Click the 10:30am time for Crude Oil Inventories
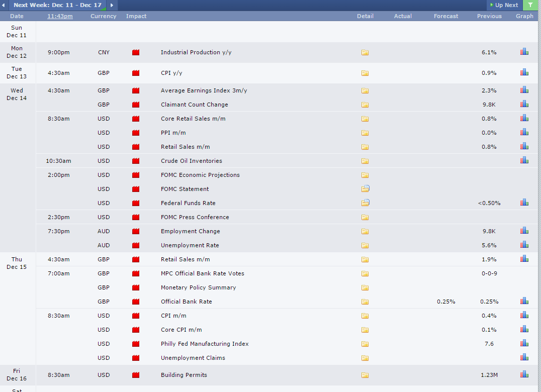The height and width of the screenshot is (392, 541). click(58, 161)
